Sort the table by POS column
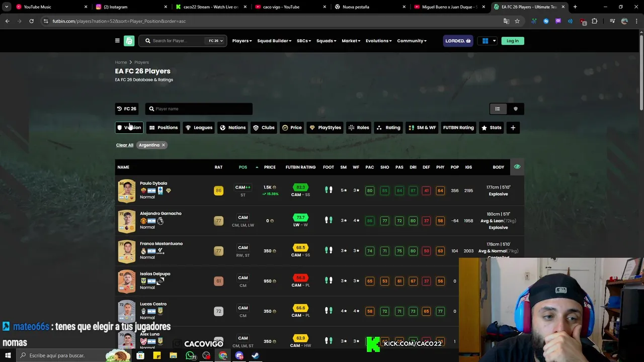The width and height of the screenshot is (644, 362). (x=243, y=167)
